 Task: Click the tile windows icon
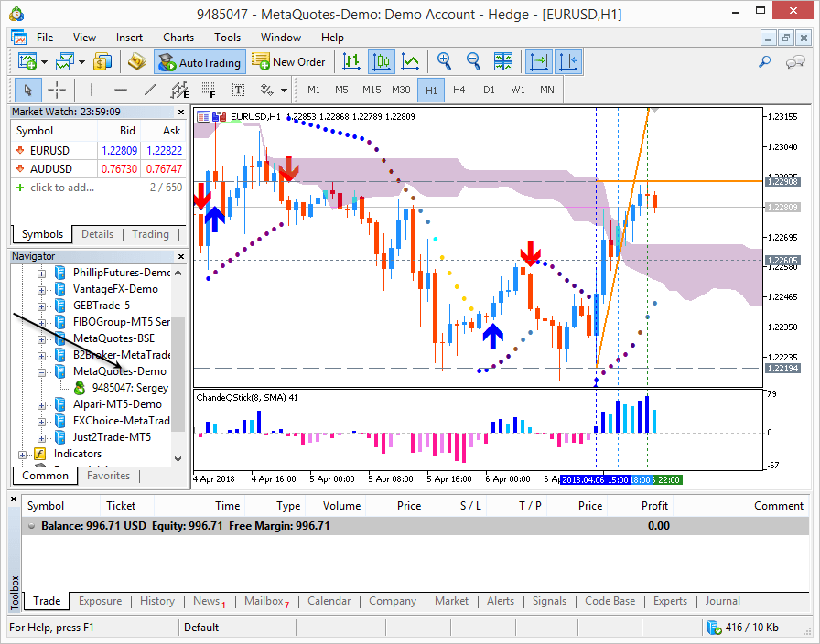tap(503, 62)
